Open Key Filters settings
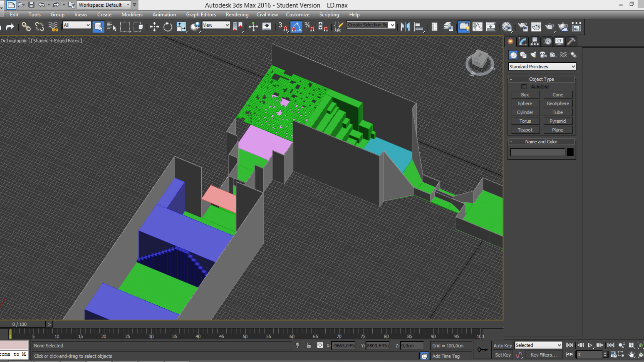Image resolution: width=644 pixels, height=362 pixels. (x=543, y=355)
